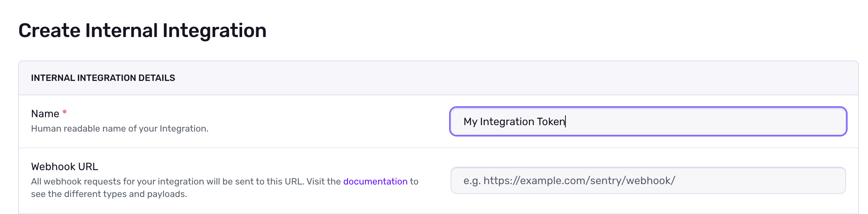
Task: Focus the Webhook URL input field
Action: pyautogui.click(x=648, y=181)
